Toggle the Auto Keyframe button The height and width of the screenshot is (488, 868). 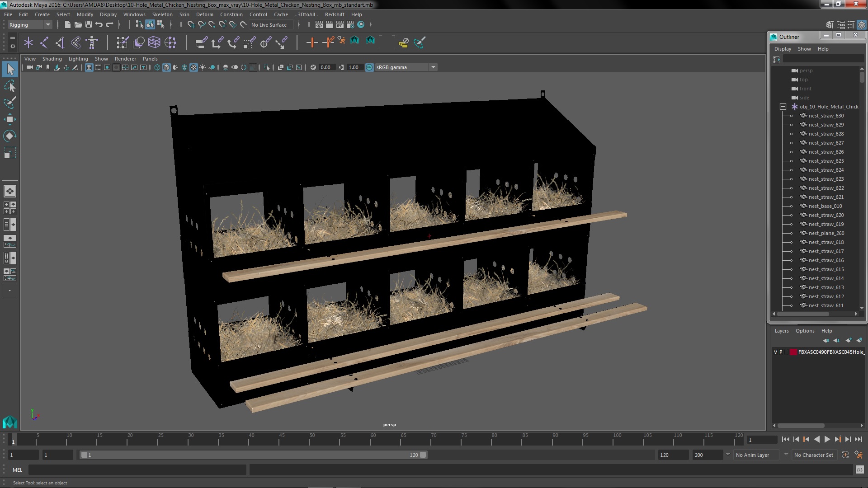click(x=845, y=455)
